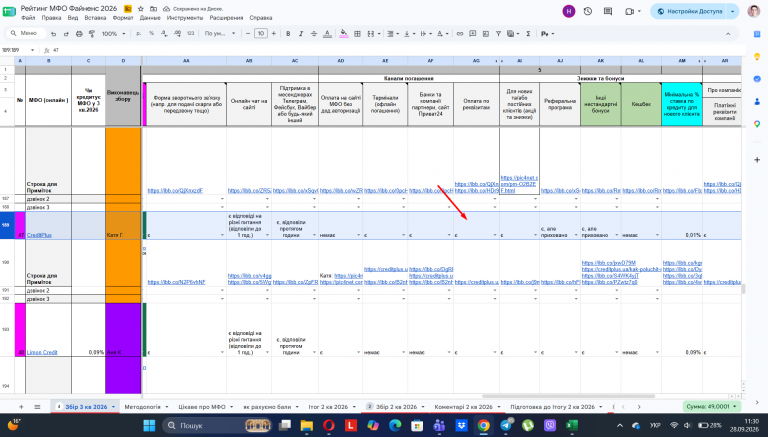This screenshot has width=768, height=437.
Task: Format as currency (р.)
Action: pyautogui.click(x=139, y=34)
